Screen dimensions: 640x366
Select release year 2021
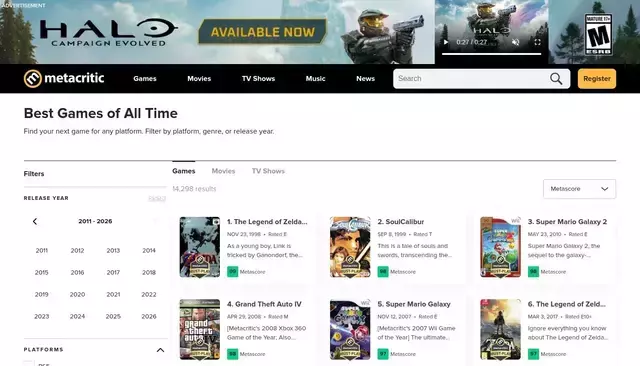(113, 295)
